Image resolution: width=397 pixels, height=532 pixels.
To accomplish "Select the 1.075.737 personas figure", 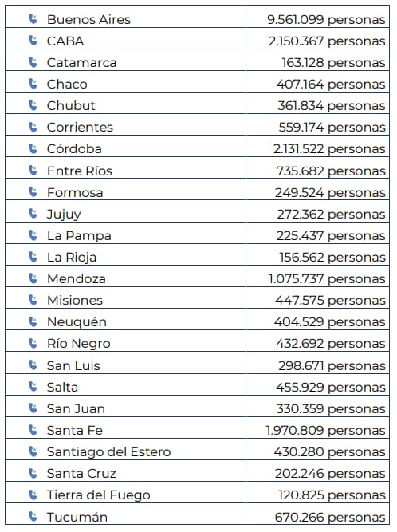I will point(327,279).
